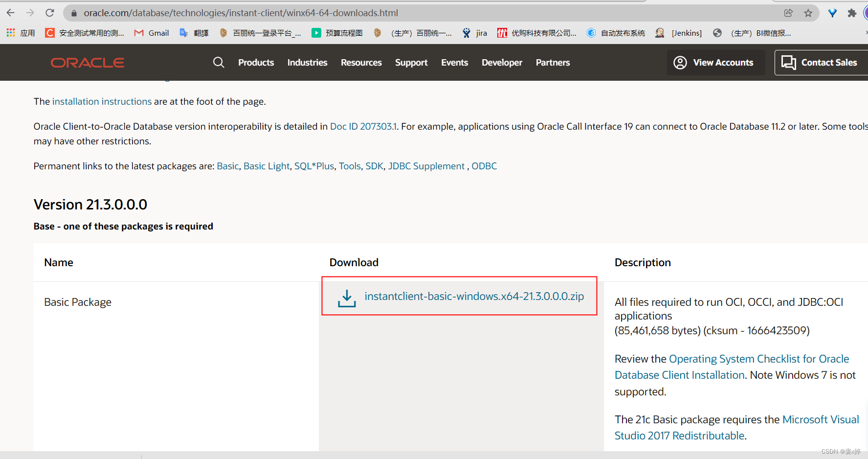Open the blue V browser extension
Viewport: 868px width, 459px height.
pyautogui.click(x=832, y=13)
